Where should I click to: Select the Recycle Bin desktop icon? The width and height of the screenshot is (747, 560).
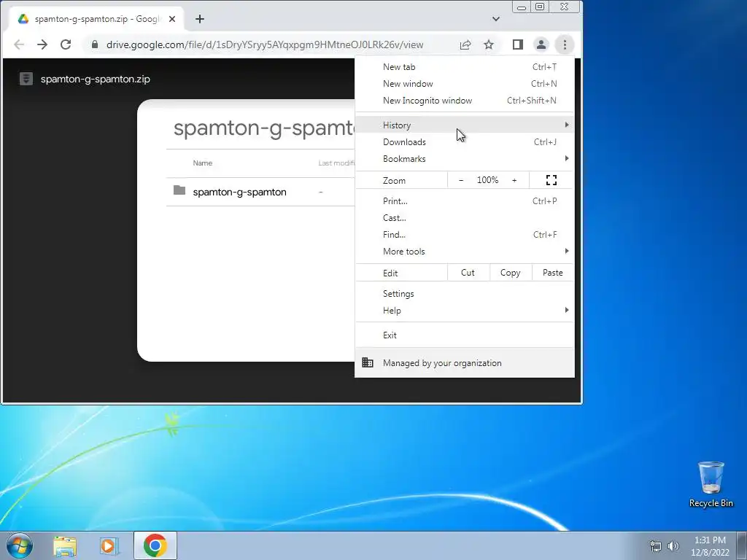(x=711, y=484)
